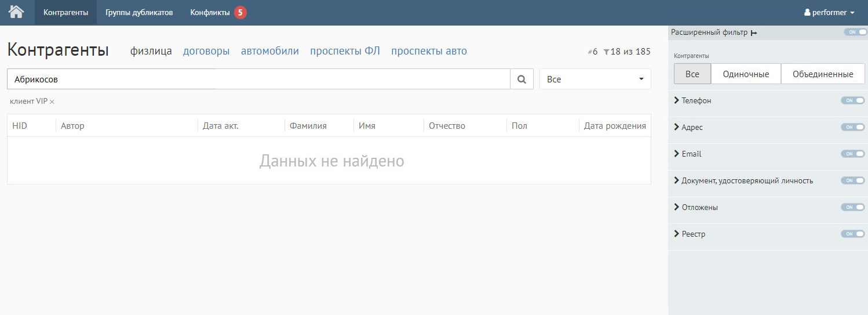Expand Документ, удостоверяющий личность section
This screenshot has width=868, height=315.
(x=744, y=180)
